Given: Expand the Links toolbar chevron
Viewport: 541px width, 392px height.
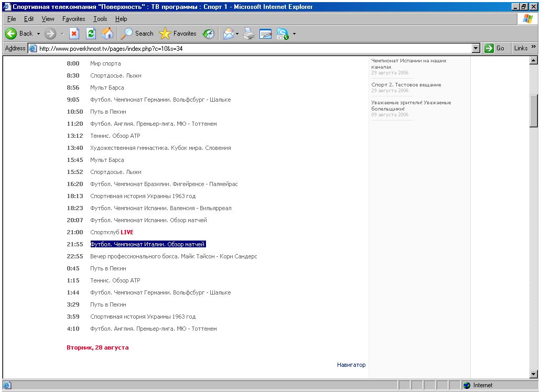Looking at the screenshot, I should click(534, 48).
